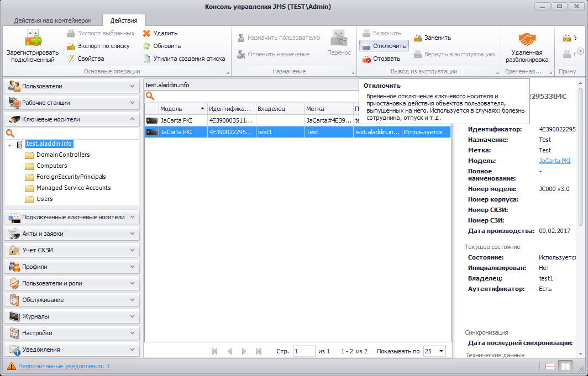This screenshot has width=588, height=376.
Task: Click the Профили panel icon
Action: (x=14, y=267)
